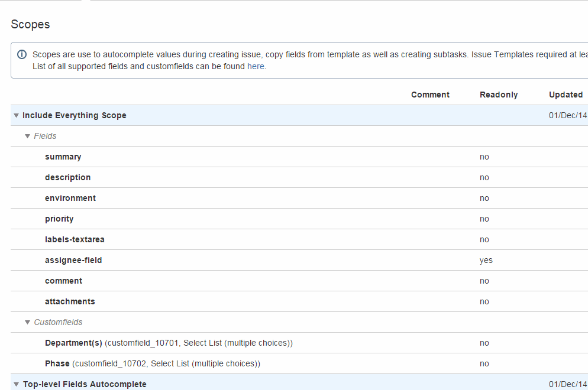Select the labels-textarea field row
This screenshot has width=588, height=390.
[299, 239]
